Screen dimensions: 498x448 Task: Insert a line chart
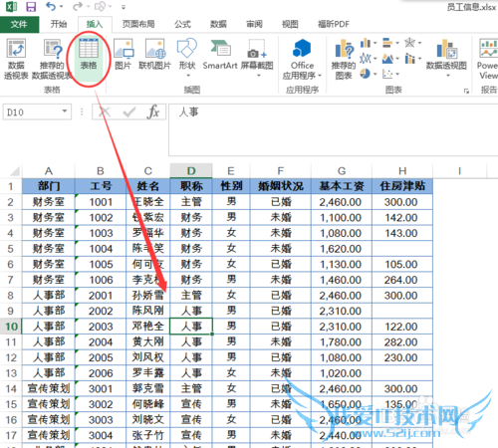[x=366, y=59]
